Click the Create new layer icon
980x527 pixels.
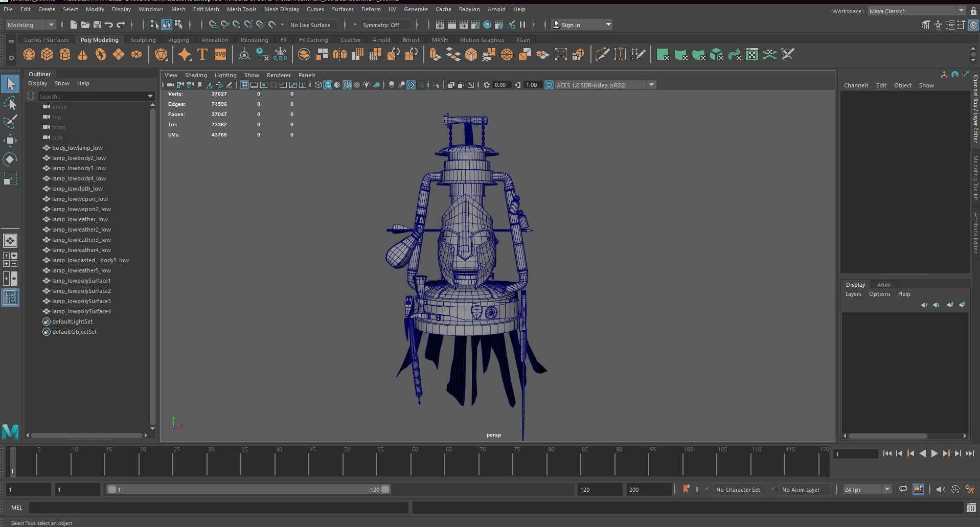pyautogui.click(x=950, y=305)
